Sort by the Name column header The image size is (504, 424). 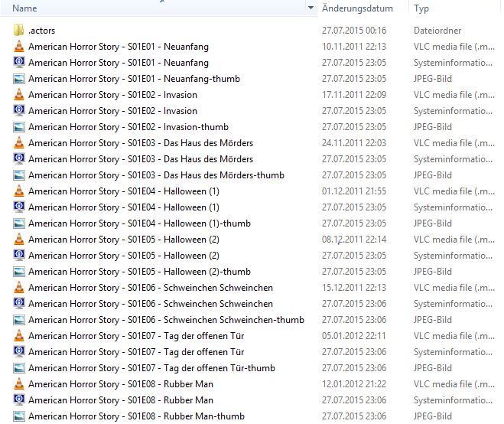pyautogui.click(x=24, y=8)
